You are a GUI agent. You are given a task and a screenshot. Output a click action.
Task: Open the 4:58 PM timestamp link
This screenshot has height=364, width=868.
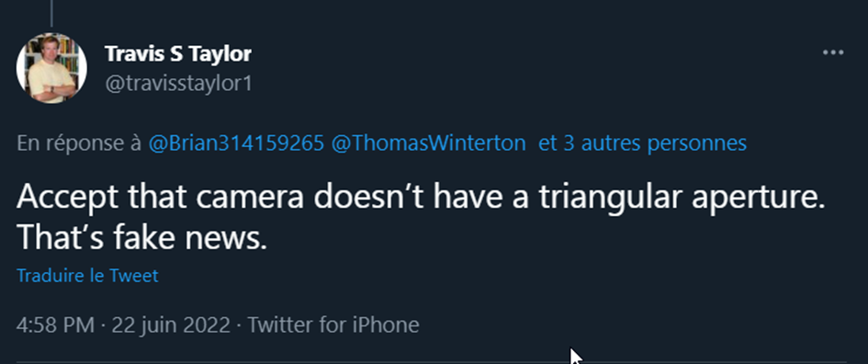tap(55, 324)
